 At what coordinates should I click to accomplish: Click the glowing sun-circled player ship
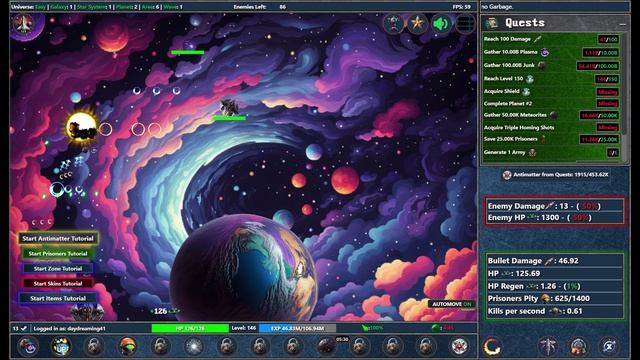(82, 128)
